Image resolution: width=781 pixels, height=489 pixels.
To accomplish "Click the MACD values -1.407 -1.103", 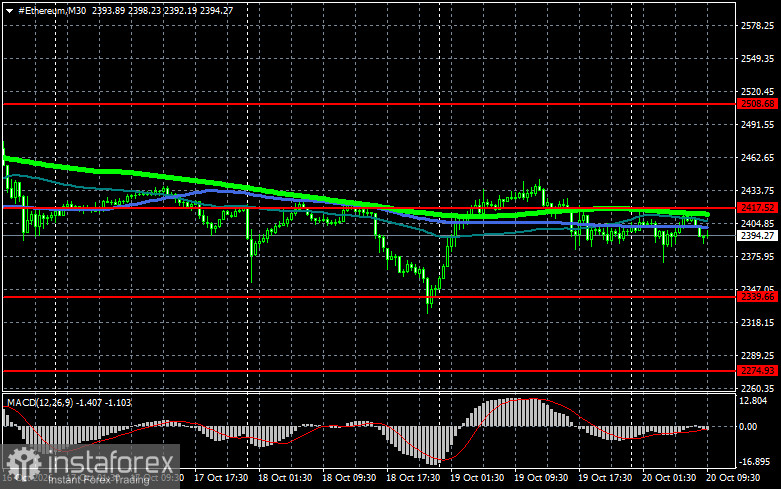I will (x=103, y=402).
